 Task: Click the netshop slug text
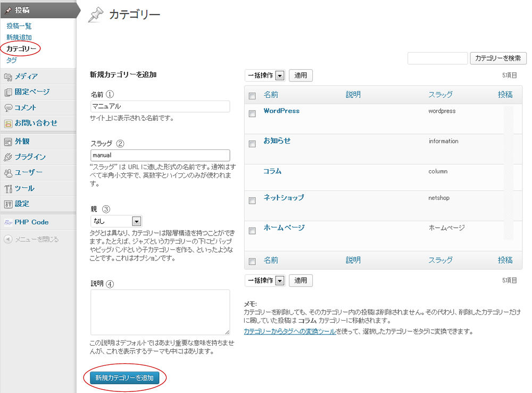click(x=439, y=198)
